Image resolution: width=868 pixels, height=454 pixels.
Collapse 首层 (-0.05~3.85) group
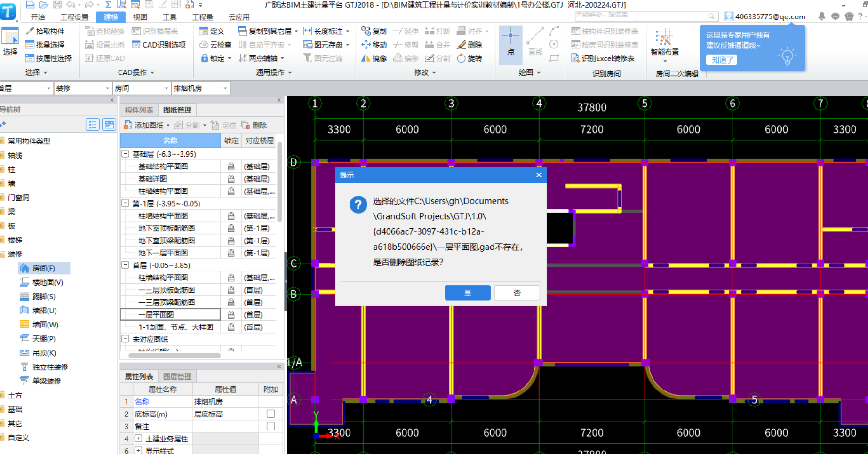tap(126, 265)
